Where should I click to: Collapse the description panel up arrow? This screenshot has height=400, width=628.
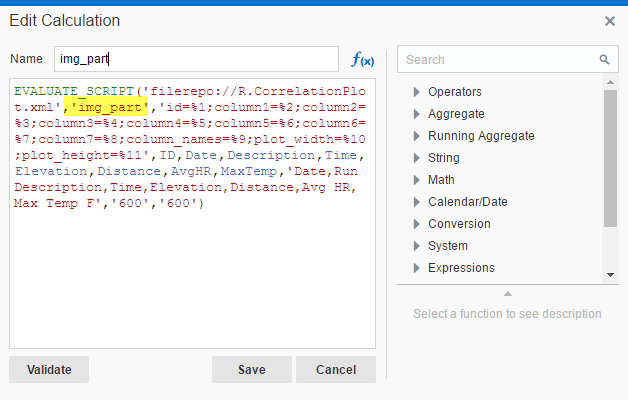(507, 293)
